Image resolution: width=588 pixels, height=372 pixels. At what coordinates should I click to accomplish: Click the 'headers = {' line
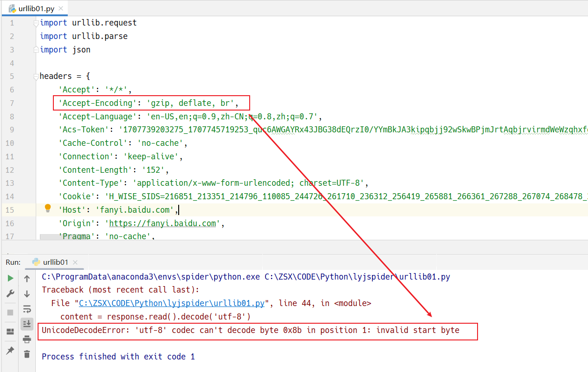pyautogui.click(x=65, y=76)
